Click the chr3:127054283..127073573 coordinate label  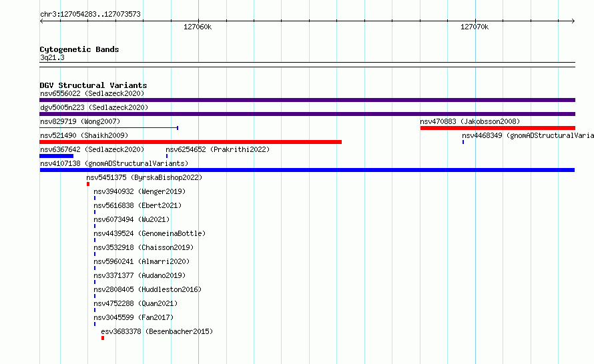point(90,14)
